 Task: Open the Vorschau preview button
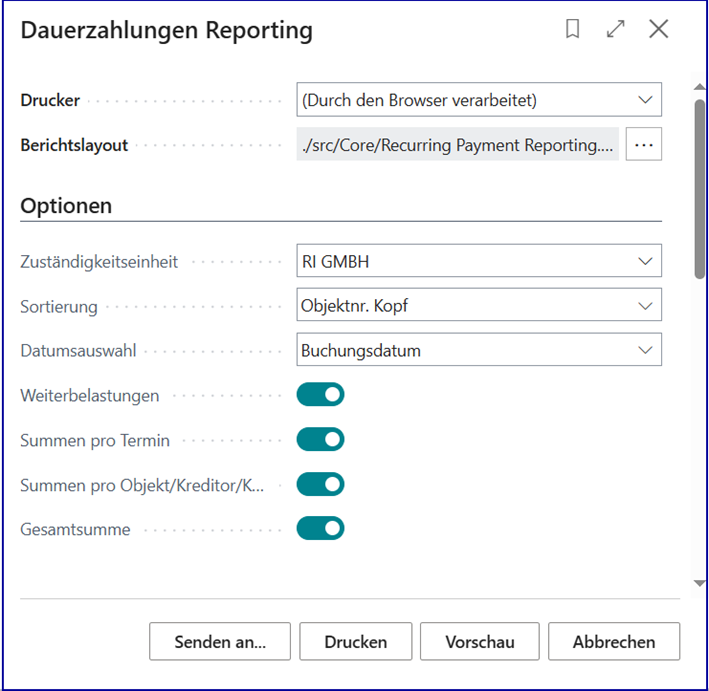479,642
